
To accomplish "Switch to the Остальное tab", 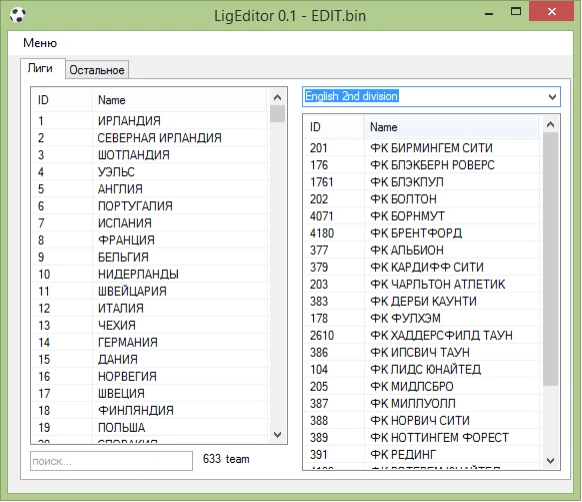I will click(97, 70).
